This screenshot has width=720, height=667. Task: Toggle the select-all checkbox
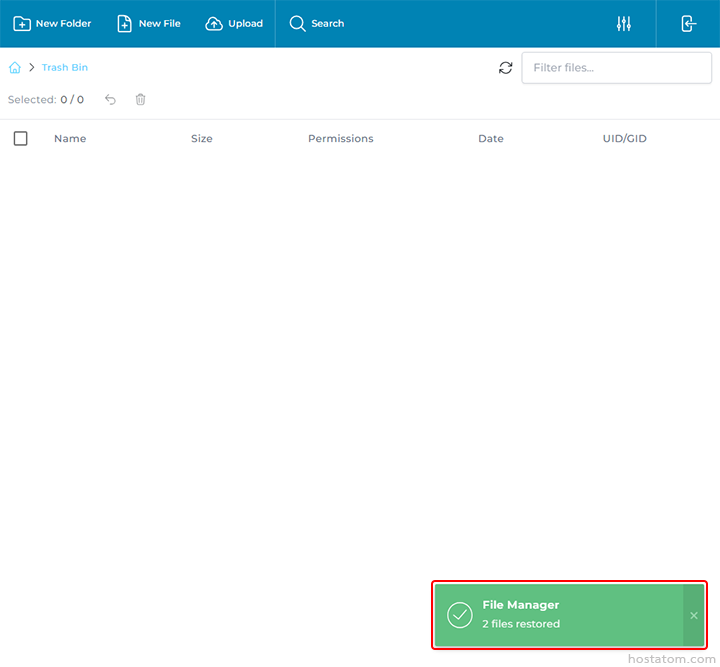coord(21,139)
